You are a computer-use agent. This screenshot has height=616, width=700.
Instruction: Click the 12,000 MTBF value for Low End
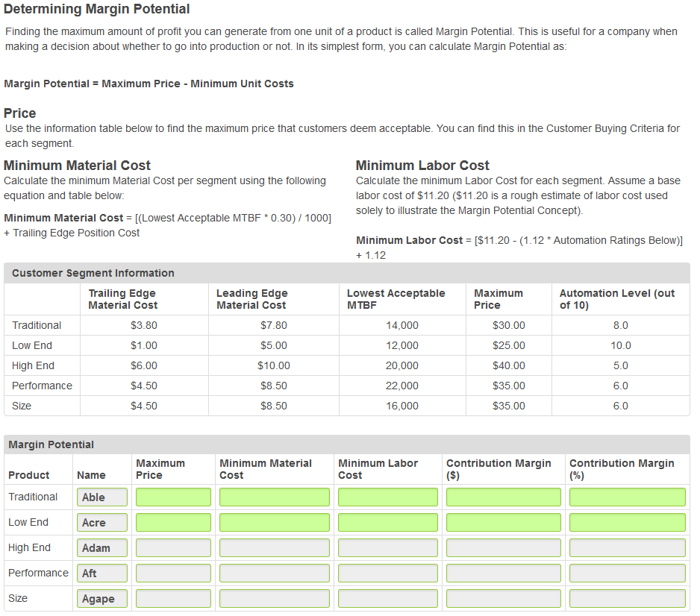point(402,345)
